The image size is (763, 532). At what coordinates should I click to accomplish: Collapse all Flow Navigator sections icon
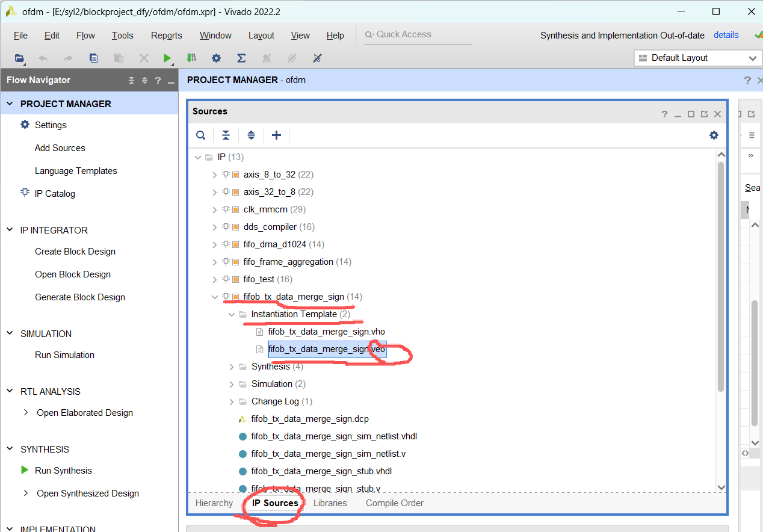(131, 80)
